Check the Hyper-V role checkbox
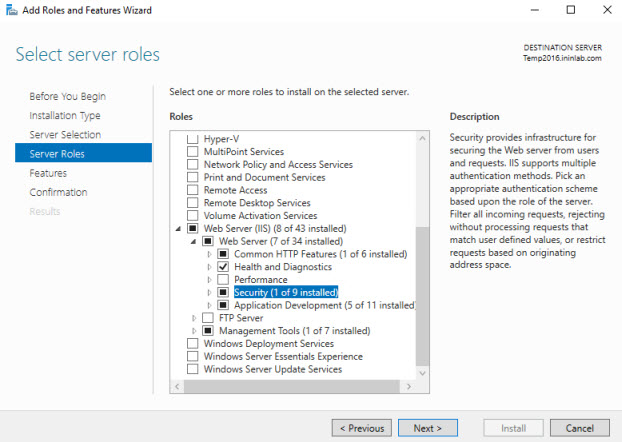Screen dimensions: 622x442 193,138
